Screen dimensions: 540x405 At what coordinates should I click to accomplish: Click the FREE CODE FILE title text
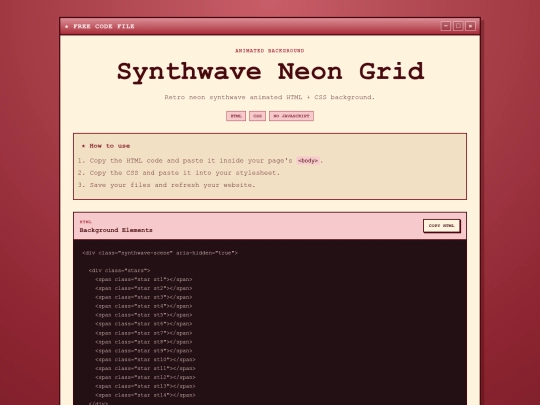click(104, 27)
